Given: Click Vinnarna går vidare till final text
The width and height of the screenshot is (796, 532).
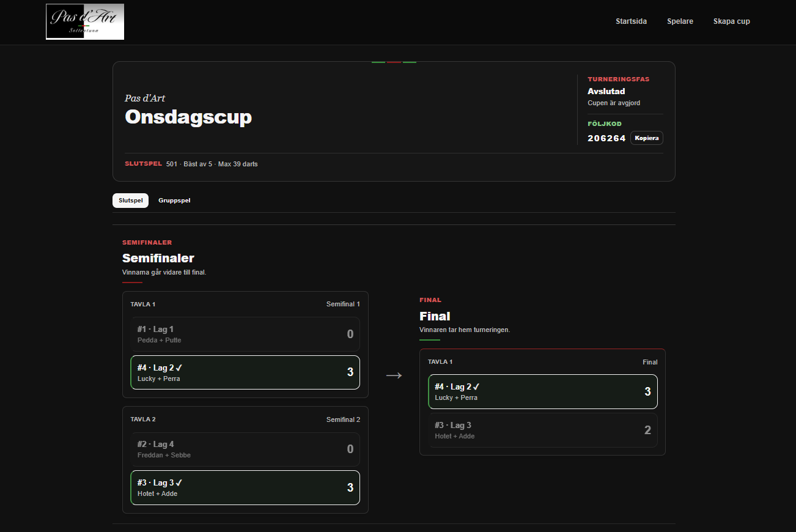Looking at the screenshot, I should coord(164,272).
